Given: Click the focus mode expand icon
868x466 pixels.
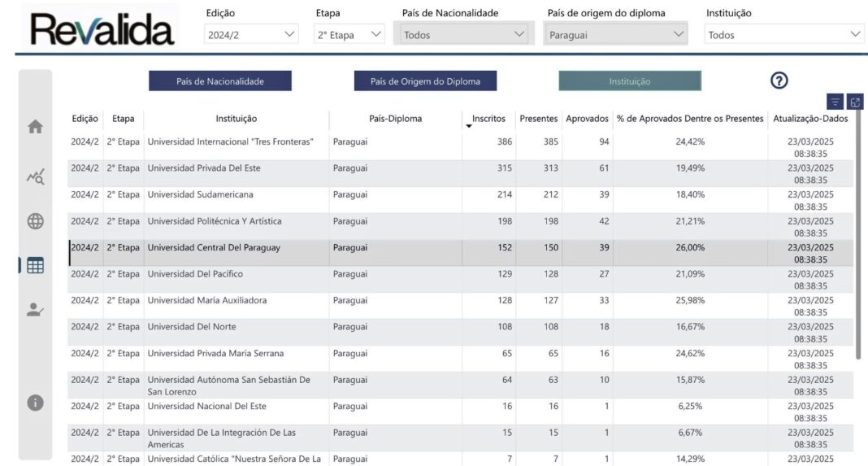Looking at the screenshot, I should (x=855, y=102).
